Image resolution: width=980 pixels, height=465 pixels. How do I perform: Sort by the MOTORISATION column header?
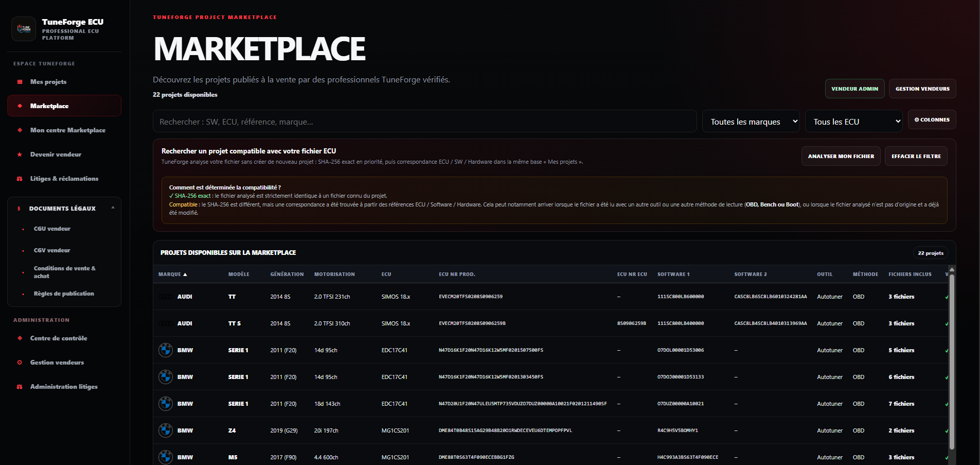334,274
